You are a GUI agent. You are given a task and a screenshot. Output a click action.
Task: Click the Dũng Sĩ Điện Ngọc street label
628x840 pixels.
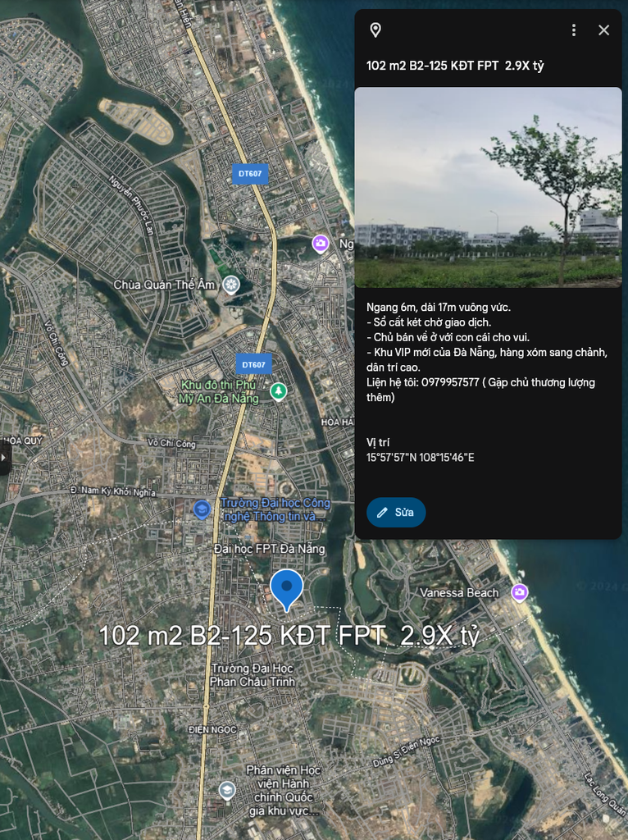tap(406, 751)
